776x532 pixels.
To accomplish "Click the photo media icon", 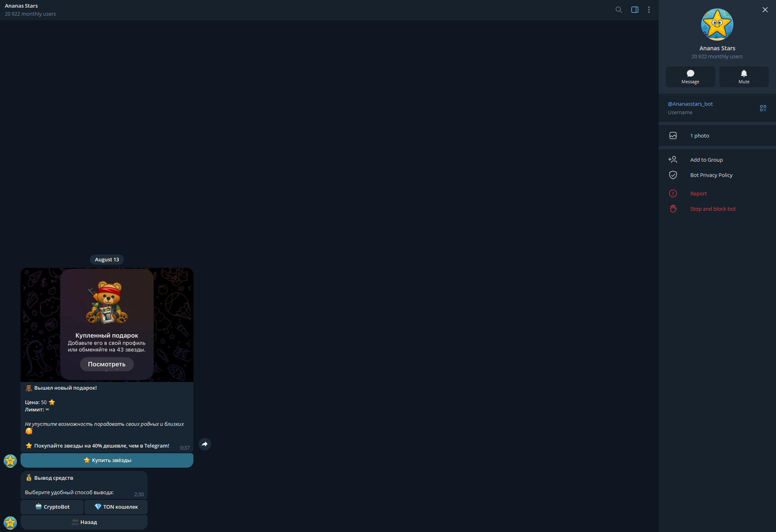I will (x=673, y=136).
